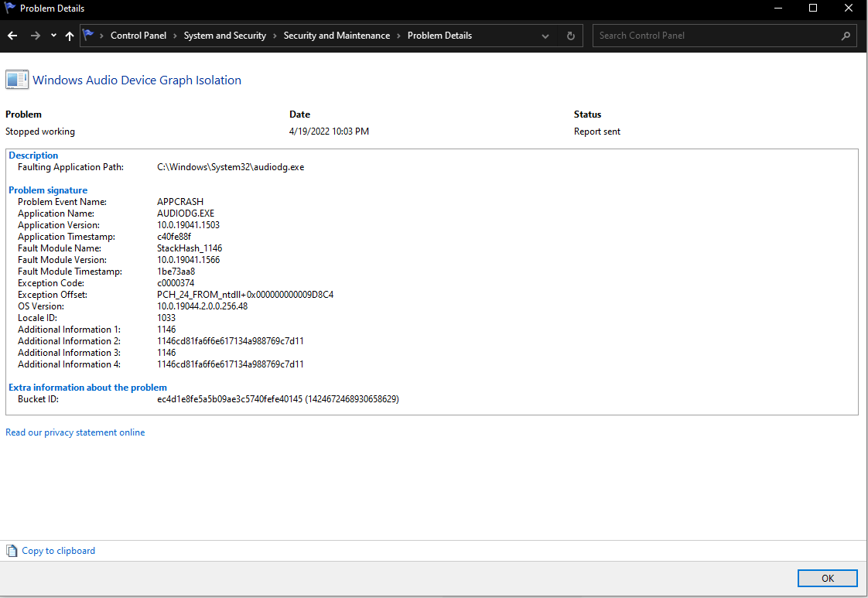Open the System and Security breadcrumb
Screen dimensions: 868x598
tap(225, 36)
